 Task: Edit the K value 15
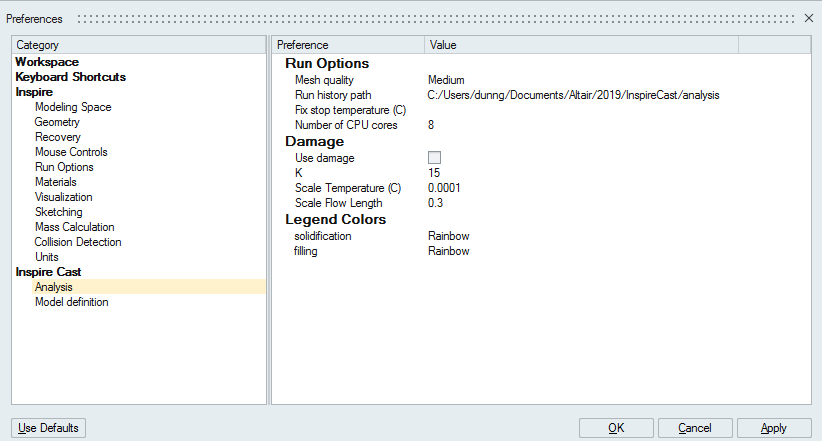pyautogui.click(x=434, y=173)
